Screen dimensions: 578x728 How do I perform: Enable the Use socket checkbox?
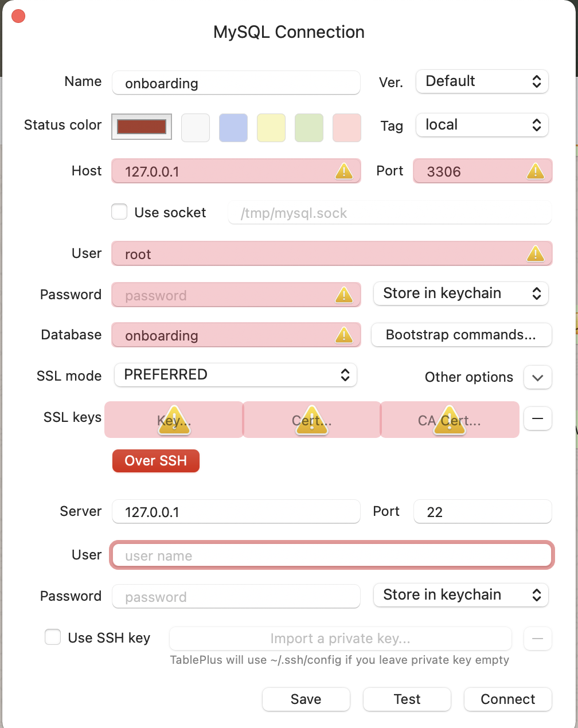coord(119,212)
